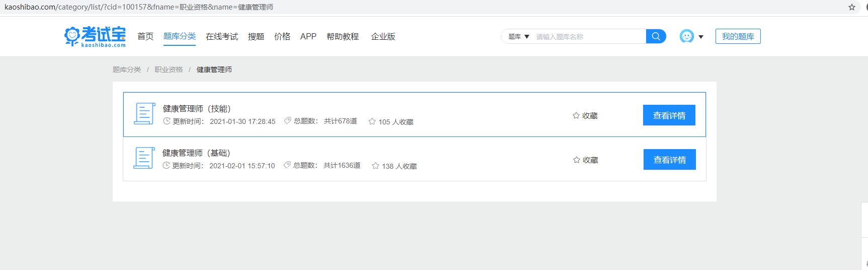Click the 请输入题库名称 search field
This screenshot has width=868, height=270.
point(589,36)
